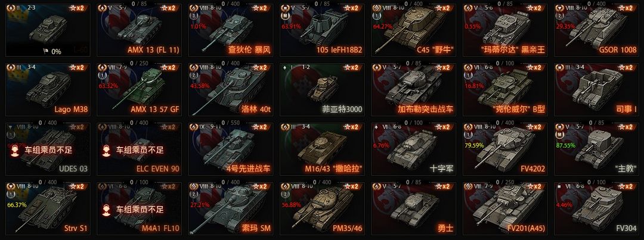Image resolution: width=644 pixels, height=240 pixels.
Task: Select the 查狄伦 暴风 tank card
Action: tap(231, 30)
